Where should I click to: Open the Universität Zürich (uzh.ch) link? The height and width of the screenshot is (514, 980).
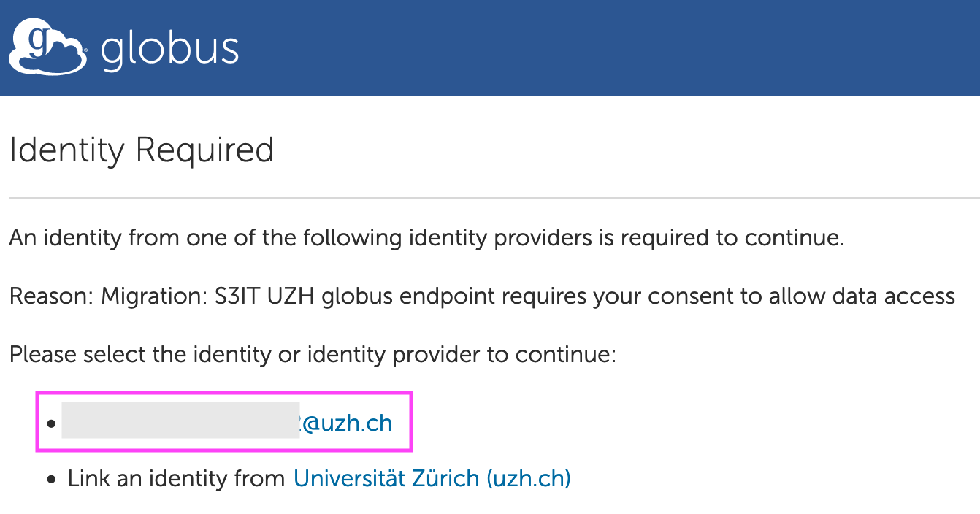(x=432, y=479)
